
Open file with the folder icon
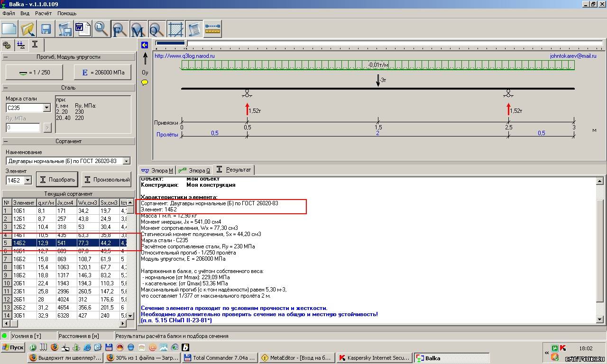[x=28, y=29]
